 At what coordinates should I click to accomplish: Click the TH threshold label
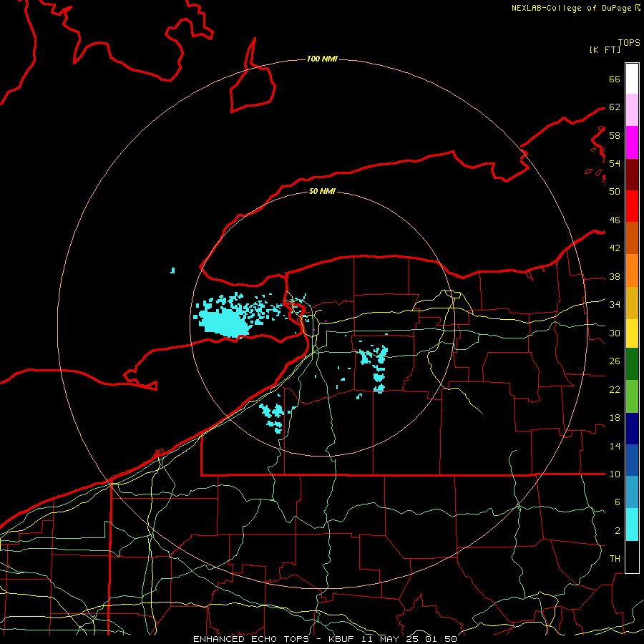click(x=615, y=559)
